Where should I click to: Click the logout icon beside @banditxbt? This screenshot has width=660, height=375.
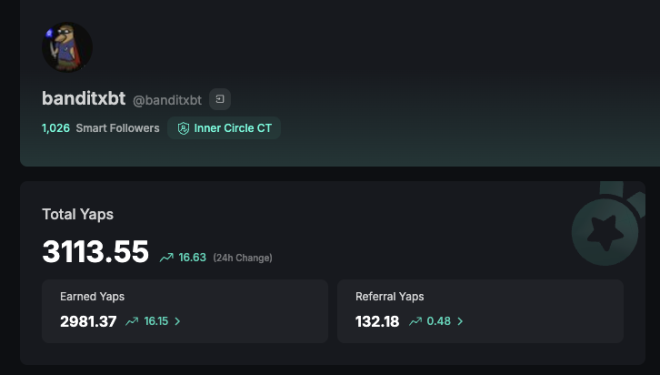tap(220, 99)
